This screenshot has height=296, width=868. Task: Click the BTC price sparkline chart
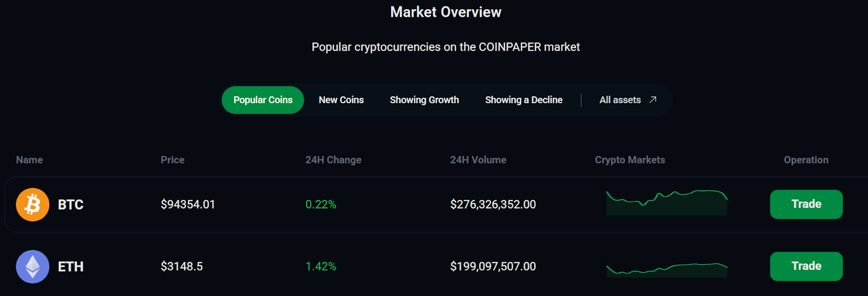667,203
